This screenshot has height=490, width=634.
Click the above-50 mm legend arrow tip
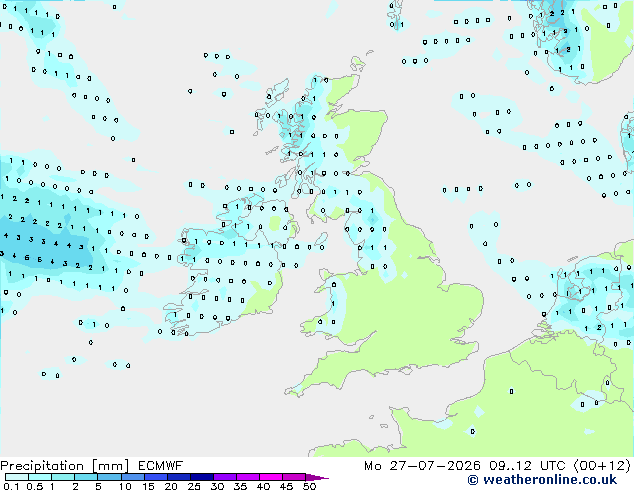point(317,477)
